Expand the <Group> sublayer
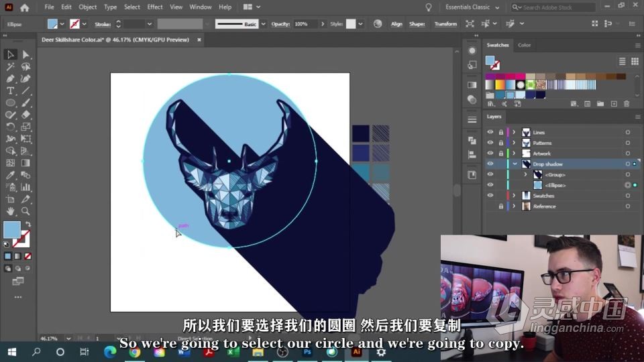The image size is (644, 362). [525, 174]
